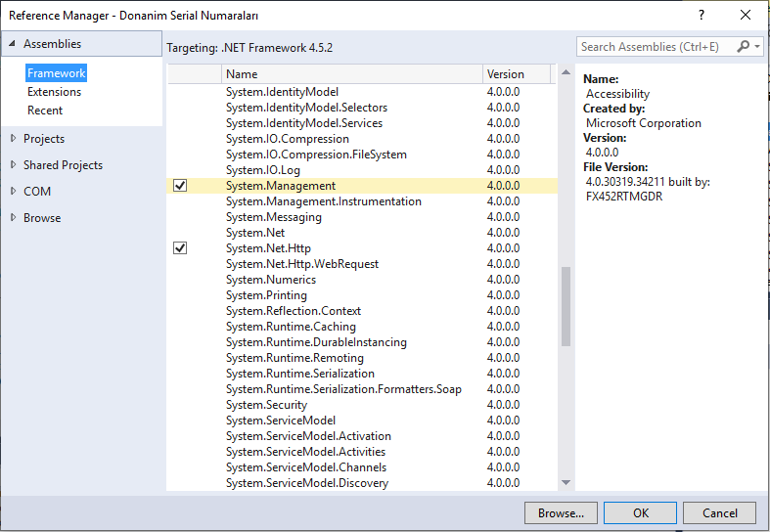Select the System.Runtime.Serialization row
Image resolution: width=770 pixels, height=532 pixels.
(362, 374)
